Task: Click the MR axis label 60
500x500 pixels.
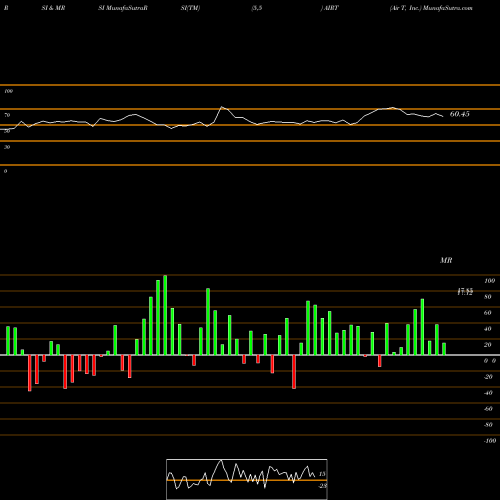Action: 488,313
